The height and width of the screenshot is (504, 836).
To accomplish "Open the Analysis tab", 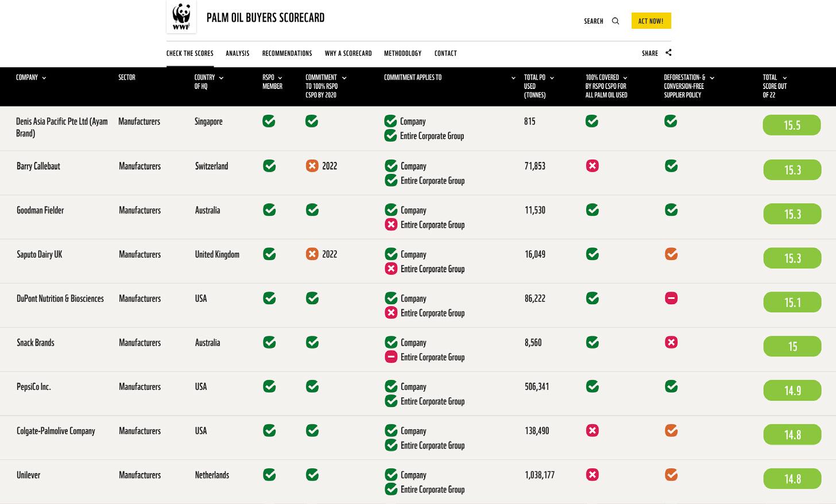I will coord(237,53).
